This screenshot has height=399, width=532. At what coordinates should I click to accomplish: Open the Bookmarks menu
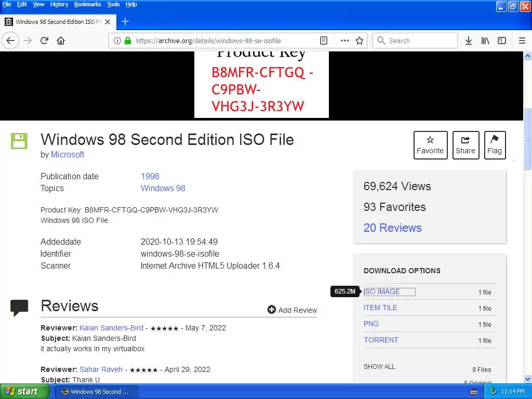click(87, 4)
